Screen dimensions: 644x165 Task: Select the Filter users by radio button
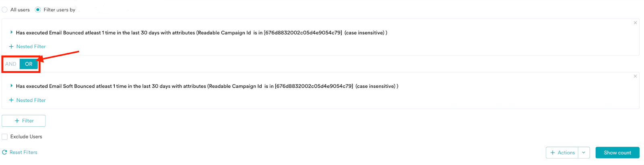(x=38, y=10)
